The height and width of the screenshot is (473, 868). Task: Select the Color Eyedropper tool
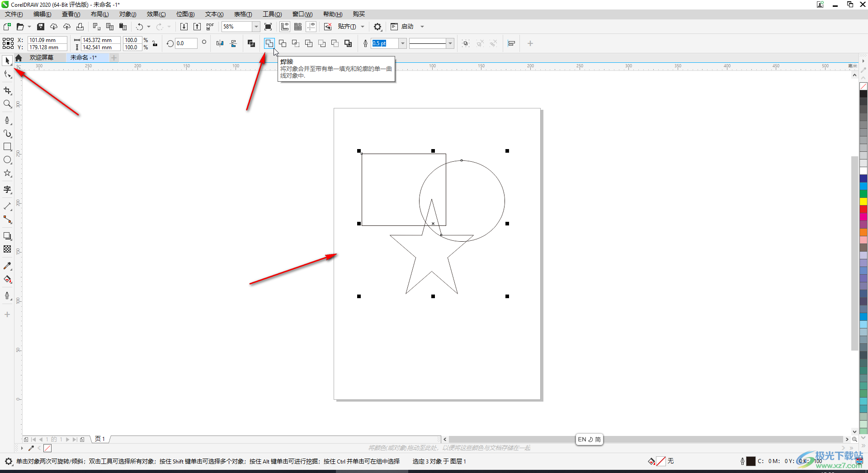click(x=7, y=266)
